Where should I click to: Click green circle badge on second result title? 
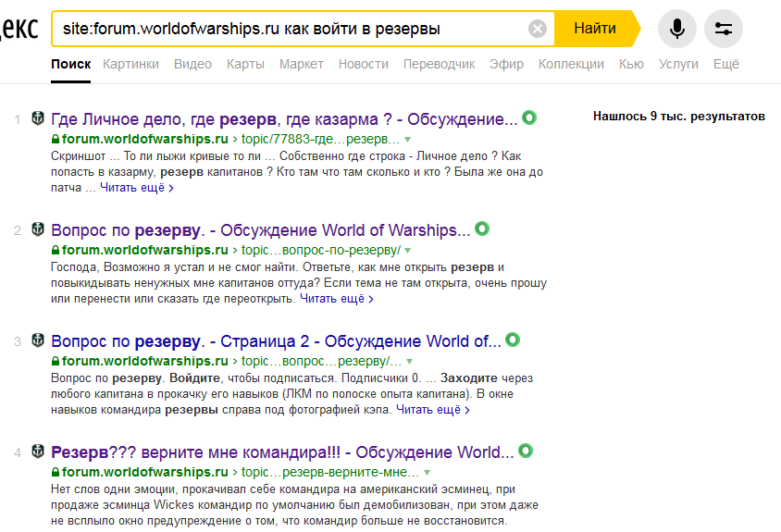click(482, 229)
